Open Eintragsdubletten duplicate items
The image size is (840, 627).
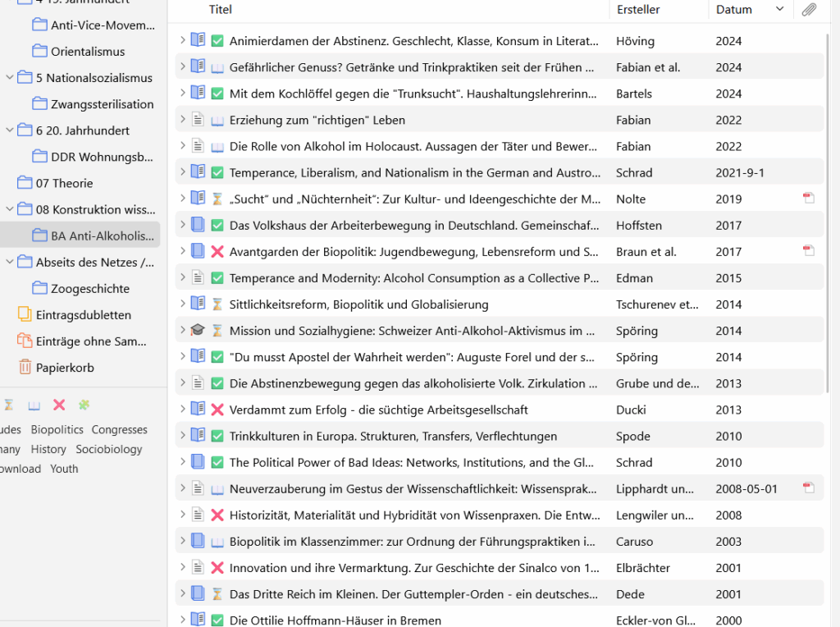pos(83,315)
